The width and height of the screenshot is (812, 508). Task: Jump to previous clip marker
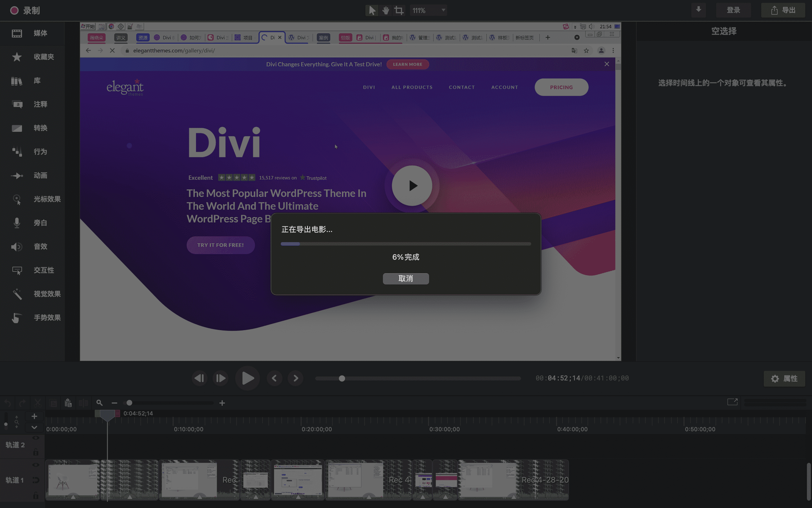[x=274, y=378]
